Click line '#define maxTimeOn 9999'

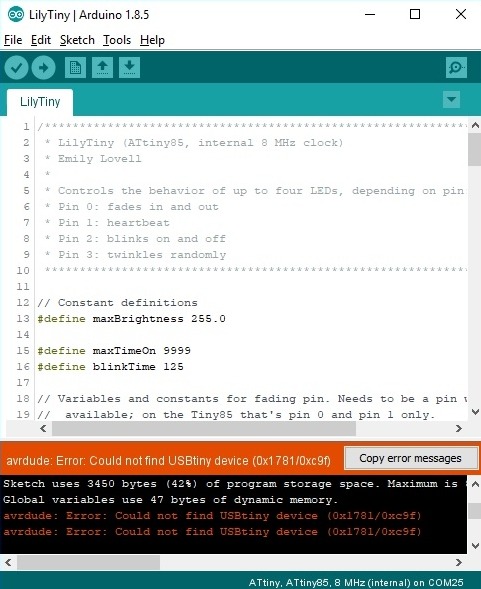coord(114,351)
